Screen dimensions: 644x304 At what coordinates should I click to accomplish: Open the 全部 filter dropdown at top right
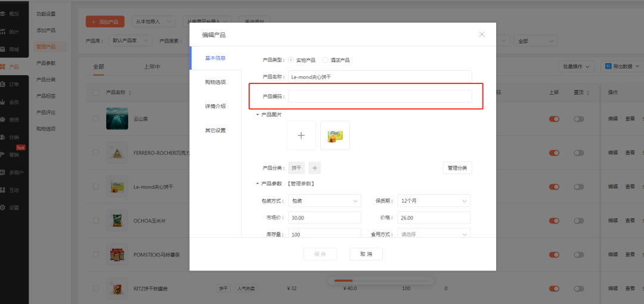coord(535,41)
